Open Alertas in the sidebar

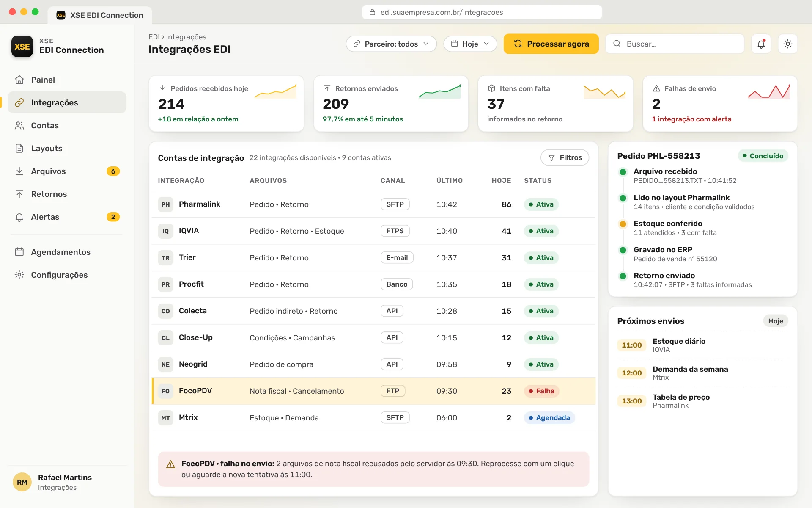(x=67, y=217)
